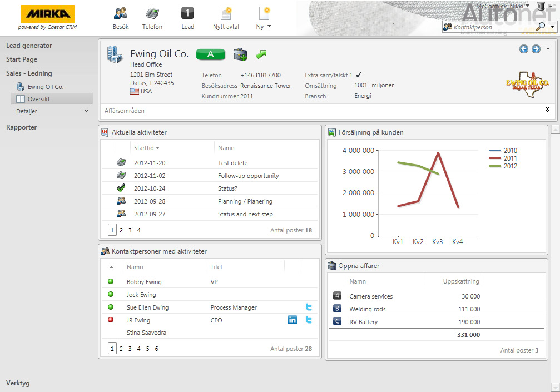560x392 pixels.
Task: Click the MIRKA logo
Action: (47, 14)
